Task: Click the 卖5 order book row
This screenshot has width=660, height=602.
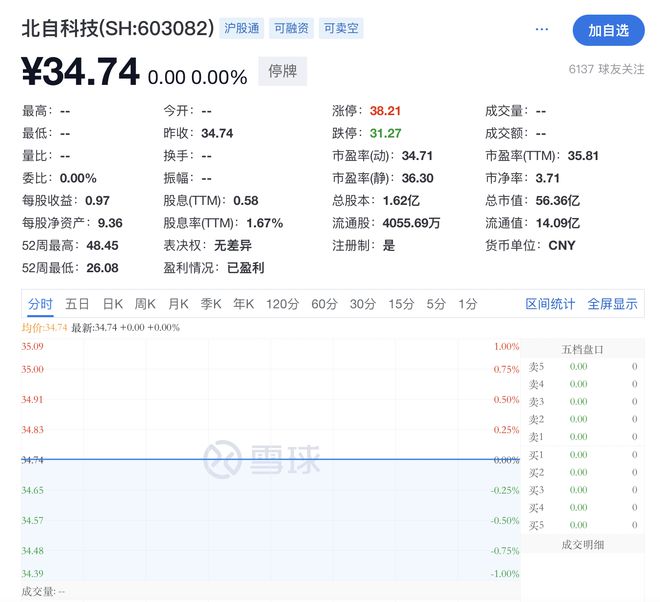Action: (x=583, y=367)
